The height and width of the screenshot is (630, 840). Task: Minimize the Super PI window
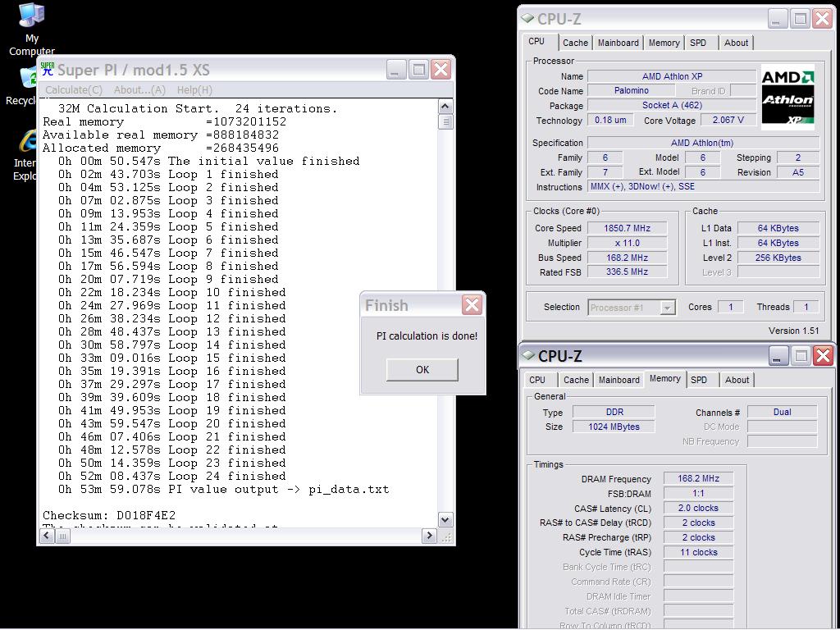point(396,69)
